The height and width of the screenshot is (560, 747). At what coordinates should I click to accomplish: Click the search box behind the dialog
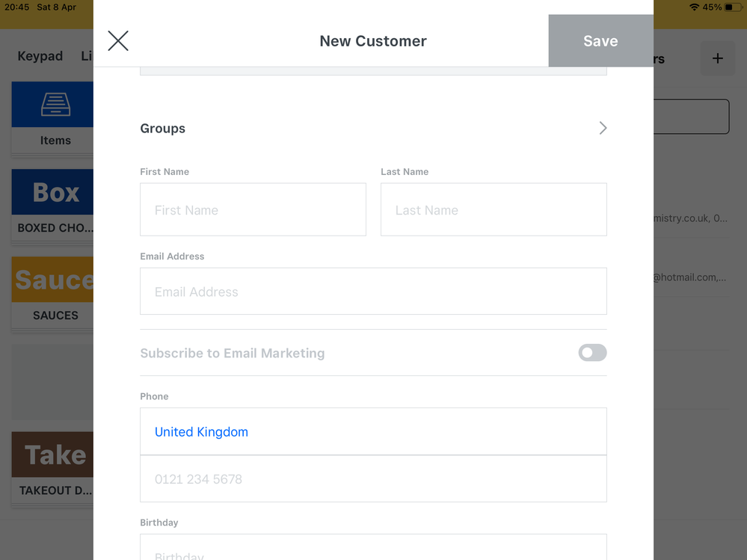coord(691,117)
